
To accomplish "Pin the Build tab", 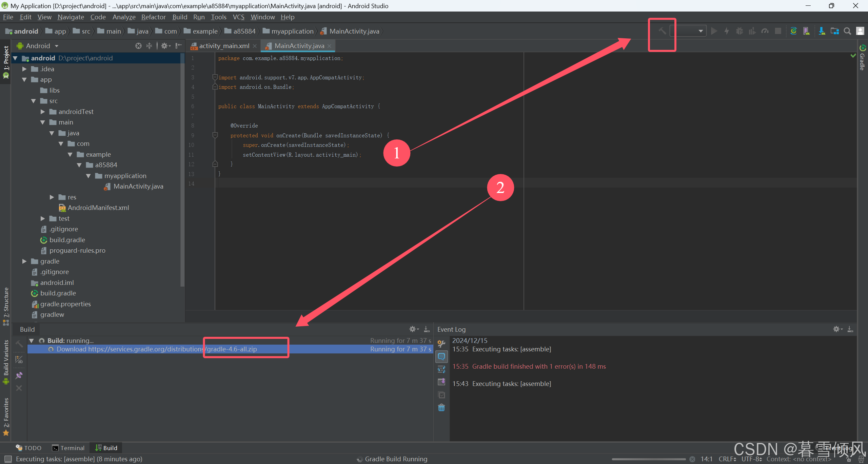I will coord(19,375).
